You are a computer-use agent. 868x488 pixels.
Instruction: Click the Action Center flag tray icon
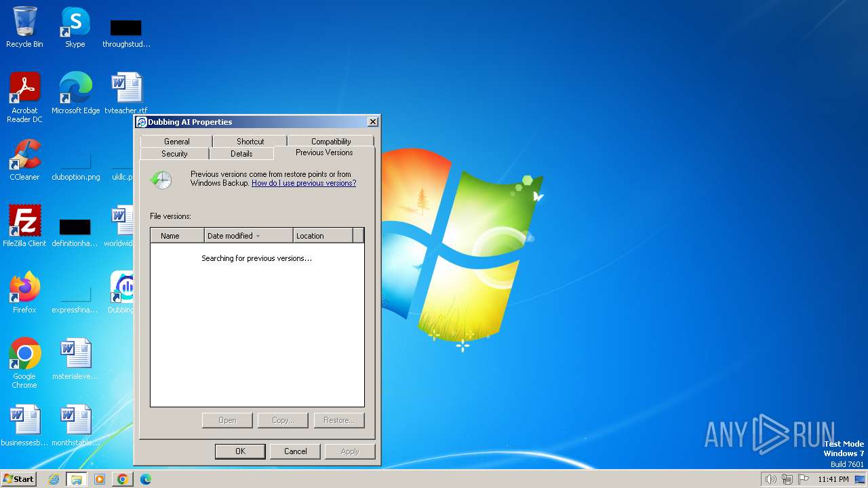[x=804, y=479]
